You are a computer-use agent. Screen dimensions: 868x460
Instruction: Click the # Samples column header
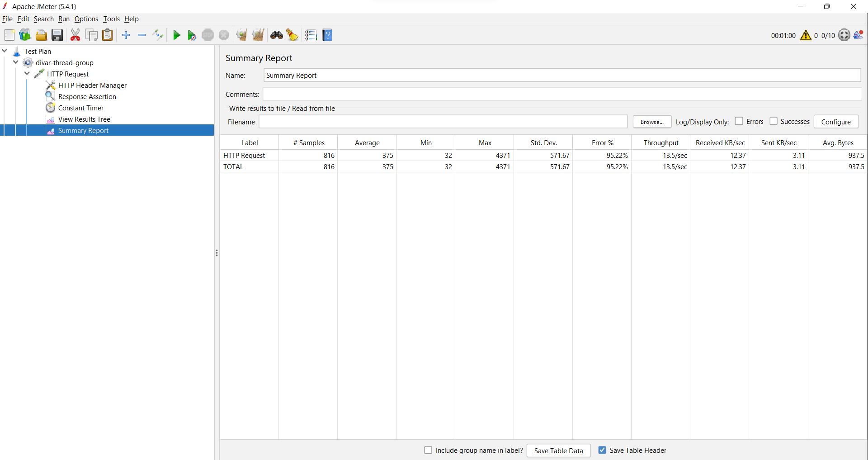click(x=308, y=142)
